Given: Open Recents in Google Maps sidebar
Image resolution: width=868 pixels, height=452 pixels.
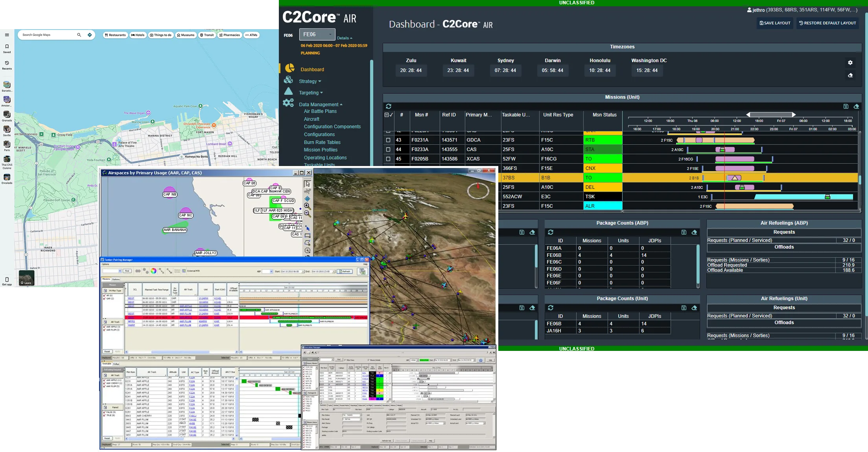Looking at the screenshot, I should coord(7,65).
